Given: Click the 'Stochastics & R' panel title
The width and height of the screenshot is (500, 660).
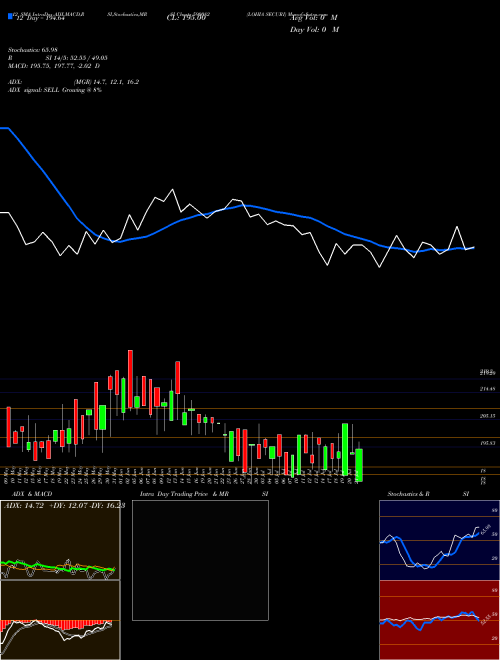Looking at the screenshot, I should (x=408, y=494).
